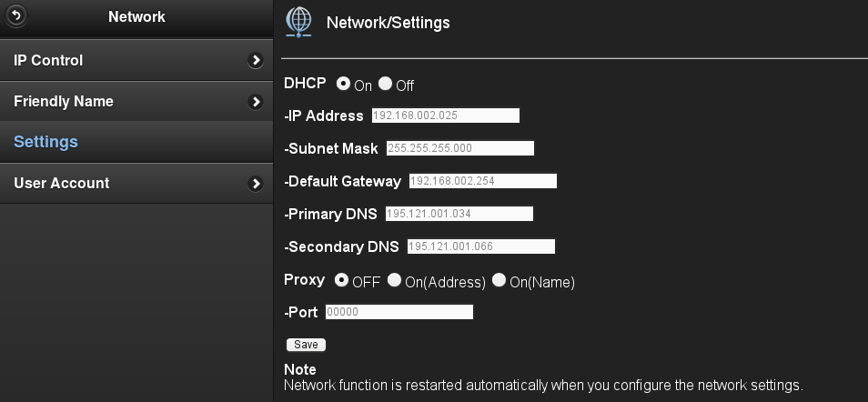Click the globe Network/Settings header icon
This screenshot has width=868, height=402.
[298, 21]
